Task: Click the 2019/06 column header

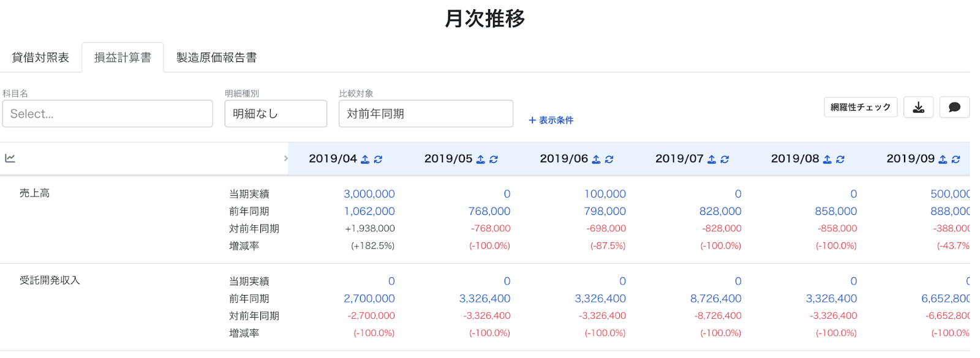Action: [563, 158]
